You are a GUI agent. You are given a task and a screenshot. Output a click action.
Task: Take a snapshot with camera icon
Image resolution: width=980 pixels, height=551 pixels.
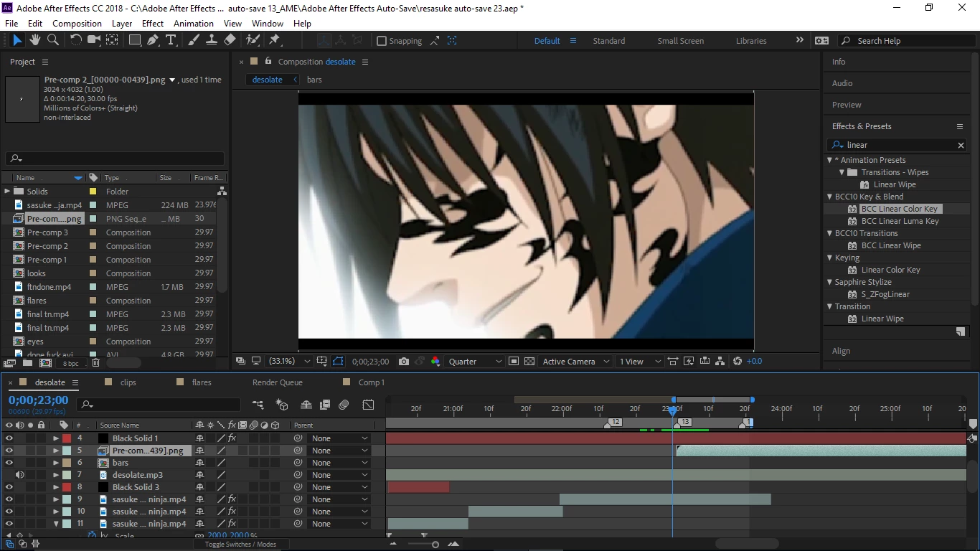point(404,362)
